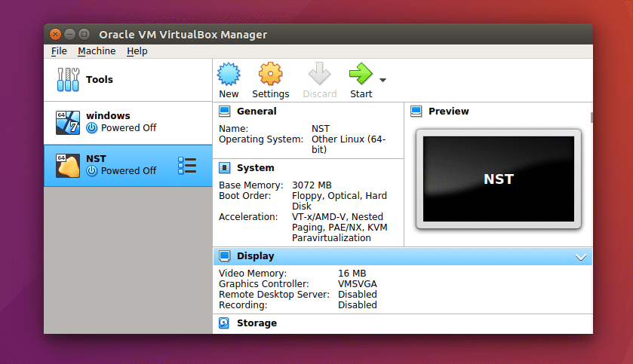Click the NST preview thumbnail
633x364 pixels.
click(499, 179)
